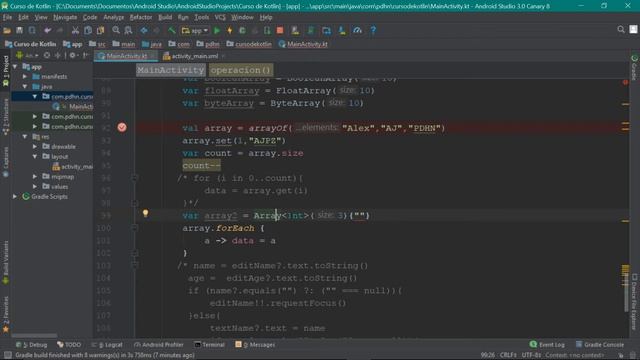Click the blue Navigate Back arrow
Viewport: 640px width, 360px height.
coord(144,30)
